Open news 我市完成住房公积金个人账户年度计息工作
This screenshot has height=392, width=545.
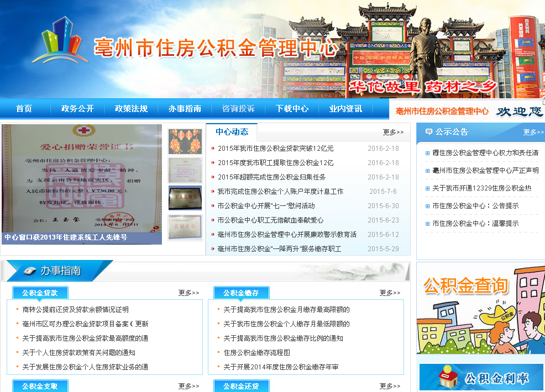click(280, 192)
